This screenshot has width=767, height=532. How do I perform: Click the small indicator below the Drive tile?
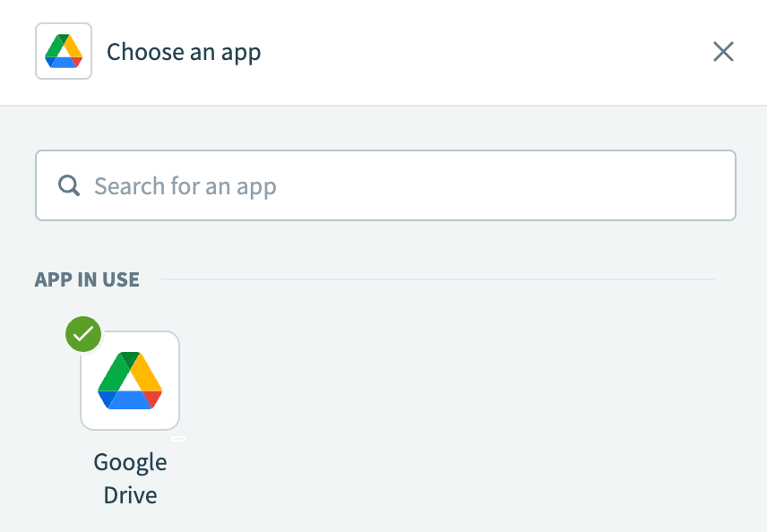click(x=179, y=438)
